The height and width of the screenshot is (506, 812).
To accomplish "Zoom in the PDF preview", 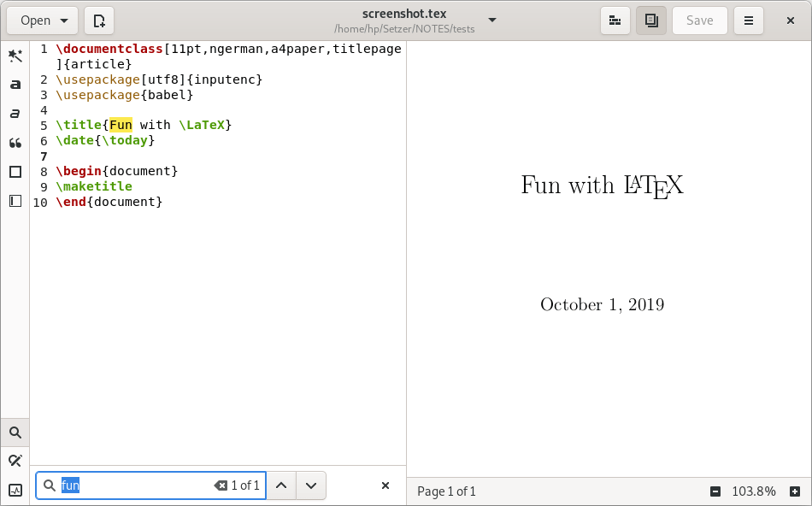I will point(795,491).
